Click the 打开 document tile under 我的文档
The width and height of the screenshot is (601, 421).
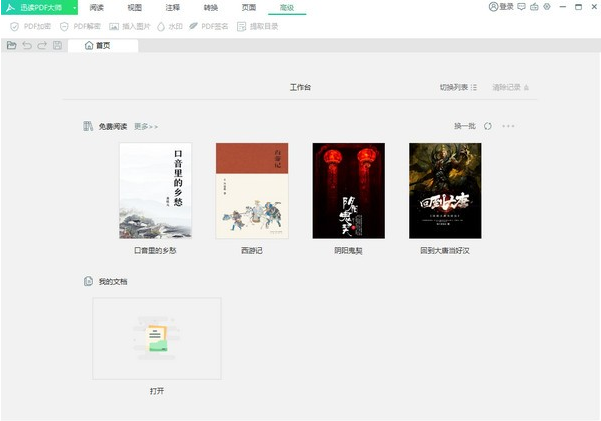click(157, 338)
